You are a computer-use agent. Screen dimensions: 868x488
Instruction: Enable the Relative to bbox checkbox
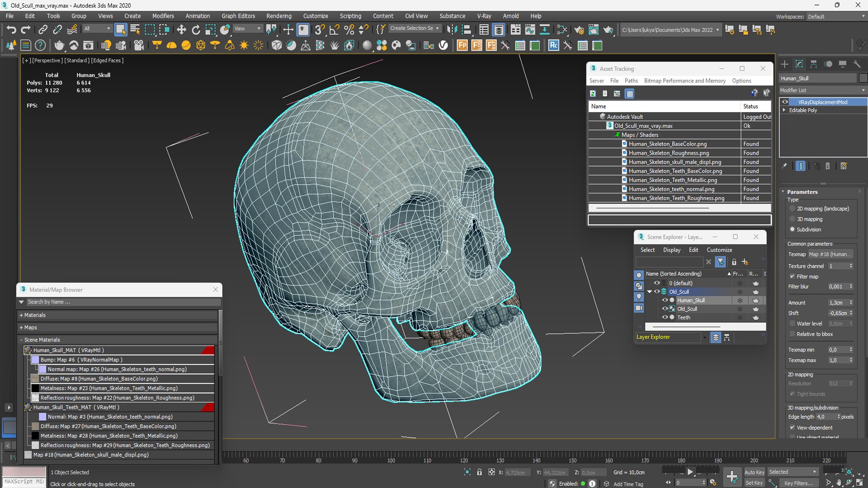pos(792,334)
